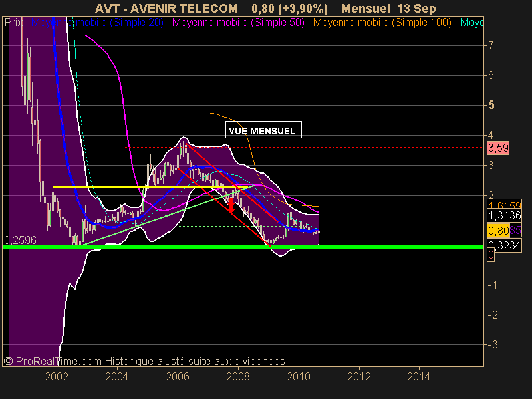Click the price scale value -3
532x399 pixels.
tap(493, 344)
